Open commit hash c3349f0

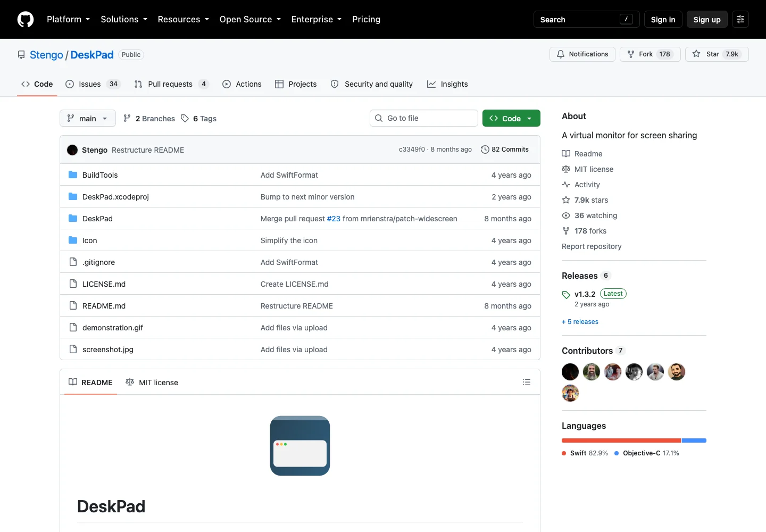412,149
